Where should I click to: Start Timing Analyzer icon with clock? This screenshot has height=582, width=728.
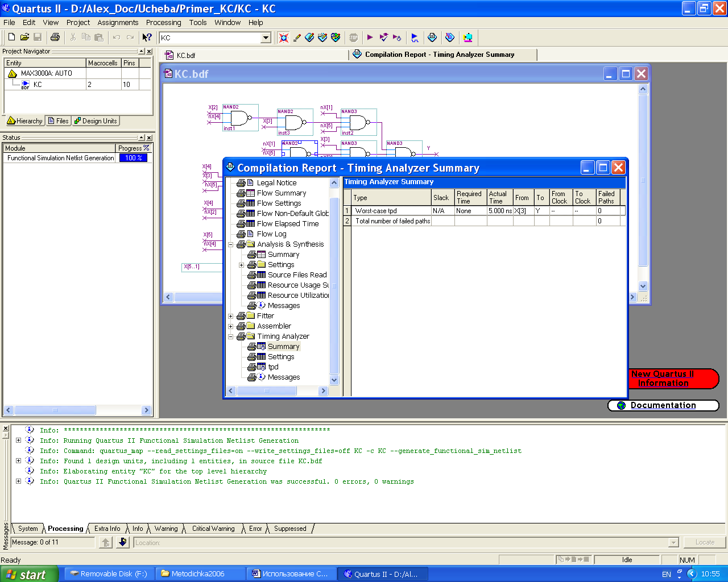click(x=397, y=38)
